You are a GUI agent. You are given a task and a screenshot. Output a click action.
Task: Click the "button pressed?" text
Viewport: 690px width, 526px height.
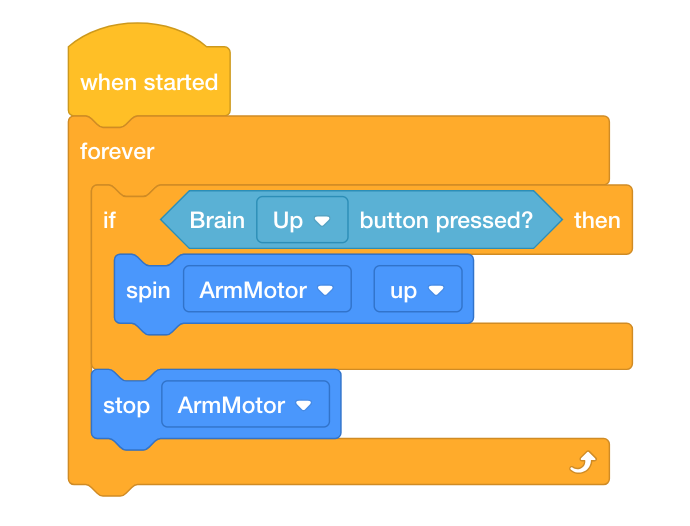[x=446, y=220]
